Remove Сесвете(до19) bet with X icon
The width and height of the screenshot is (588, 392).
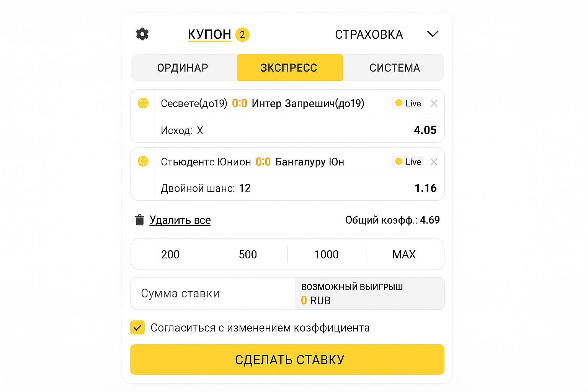click(434, 103)
